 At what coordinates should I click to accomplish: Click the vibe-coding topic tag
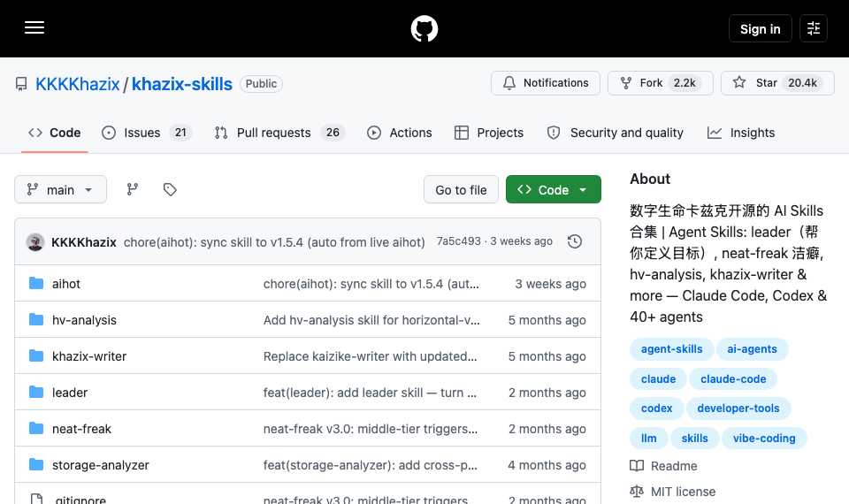[764, 438]
